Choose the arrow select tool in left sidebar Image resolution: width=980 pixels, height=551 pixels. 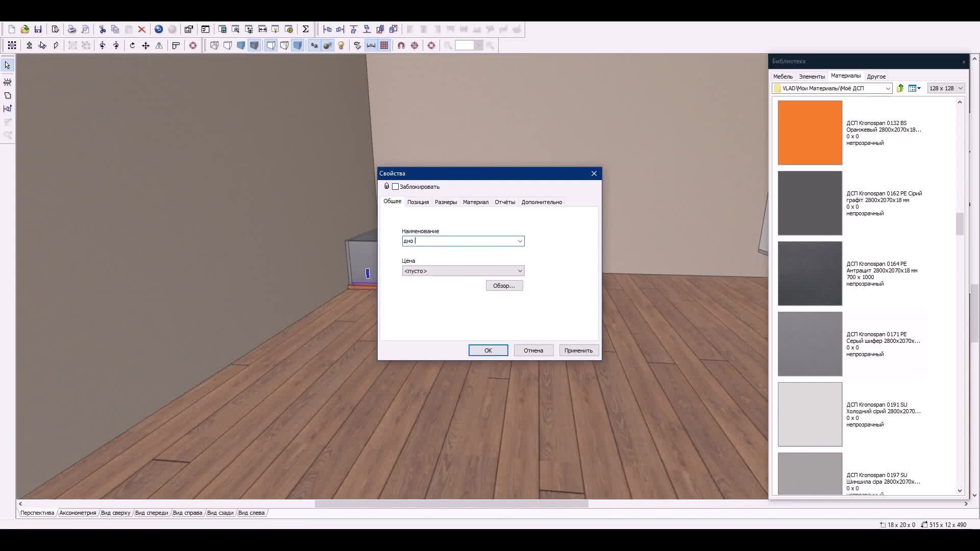point(8,65)
